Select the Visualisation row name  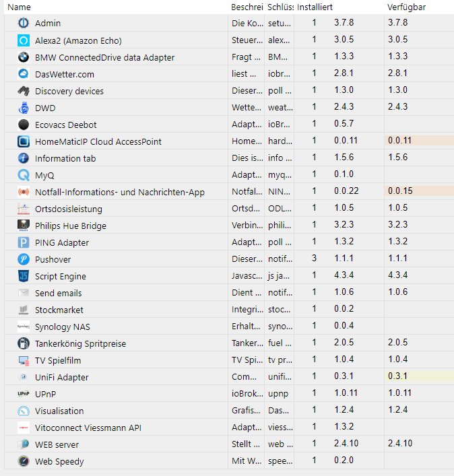pos(59,411)
